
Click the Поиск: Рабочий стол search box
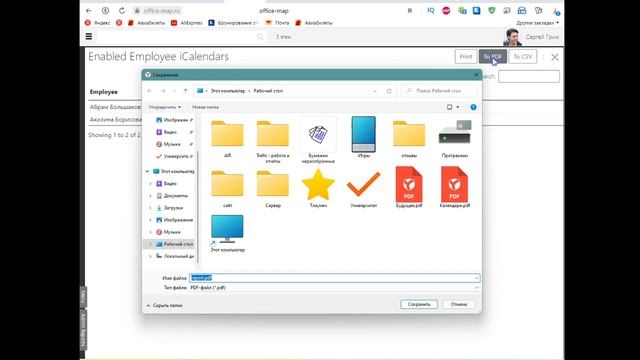click(439, 91)
